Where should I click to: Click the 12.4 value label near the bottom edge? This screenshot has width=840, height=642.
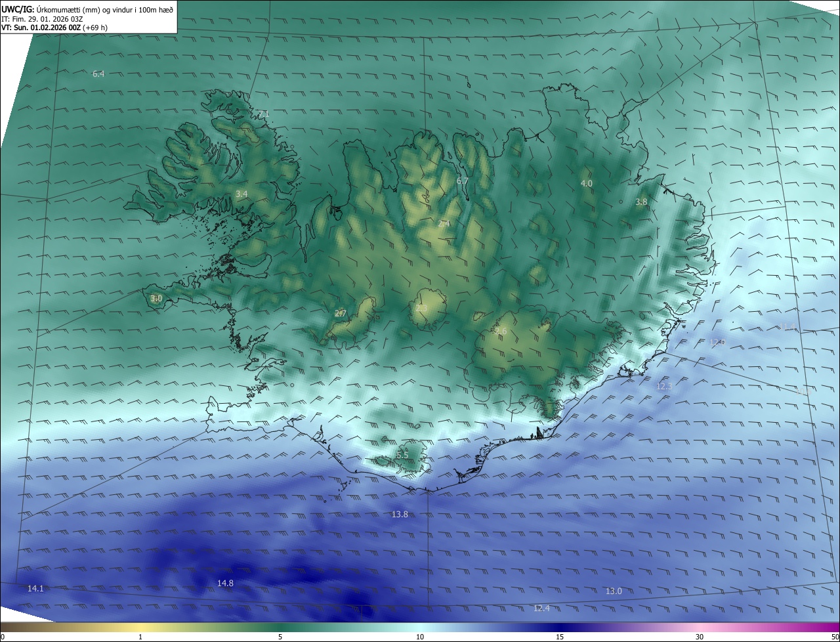(x=541, y=609)
